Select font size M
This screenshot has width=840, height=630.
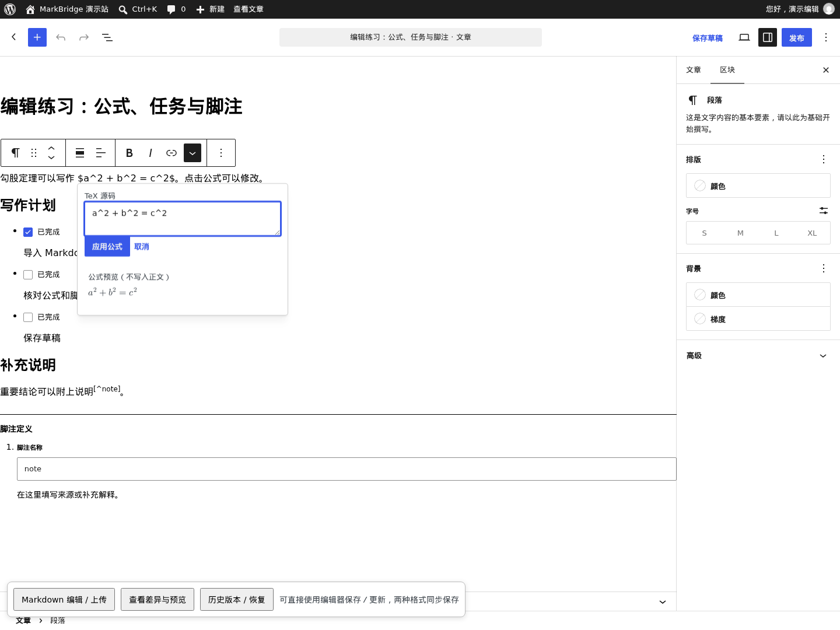tap(740, 233)
